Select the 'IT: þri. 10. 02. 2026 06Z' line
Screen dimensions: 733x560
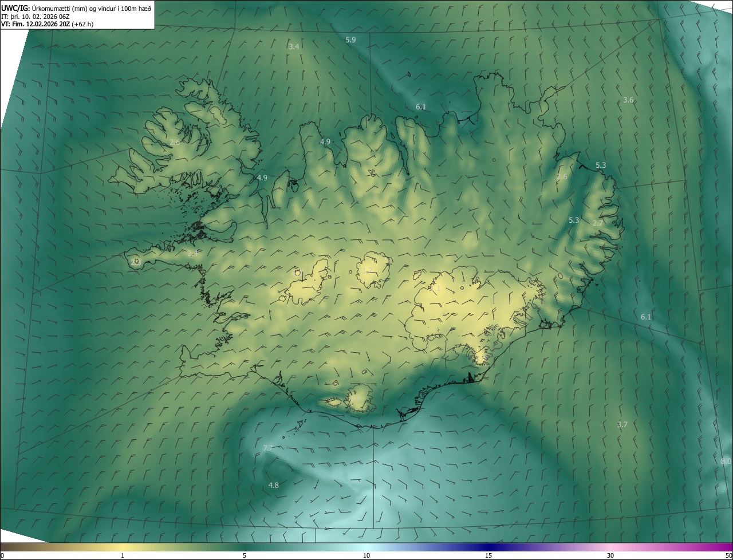pyautogui.click(x=36, y=17)
